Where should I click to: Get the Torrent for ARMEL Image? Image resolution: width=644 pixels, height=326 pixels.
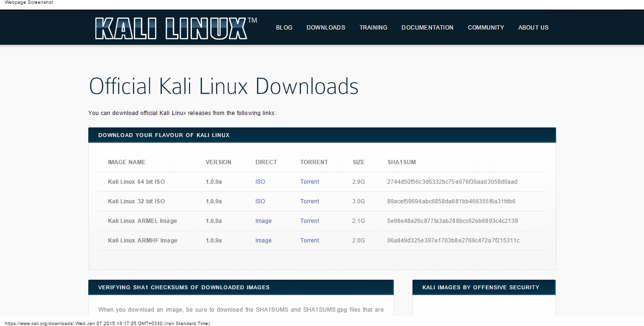pyautogui.click(x=310, y=221)
